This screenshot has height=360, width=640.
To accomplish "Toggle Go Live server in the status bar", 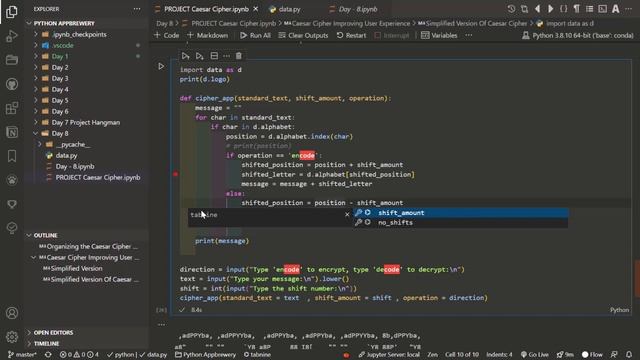I will (534, 354).
